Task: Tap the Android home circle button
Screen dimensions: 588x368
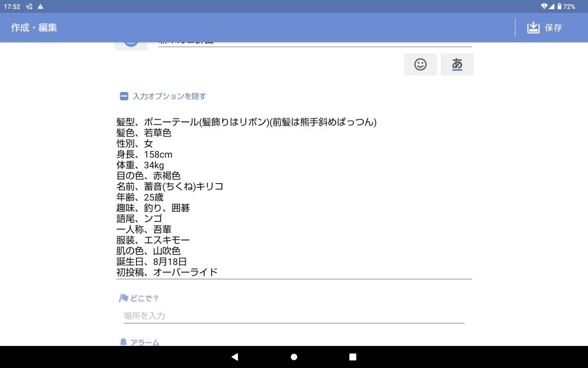Action: pyautogui.click(x=294, y=357)
